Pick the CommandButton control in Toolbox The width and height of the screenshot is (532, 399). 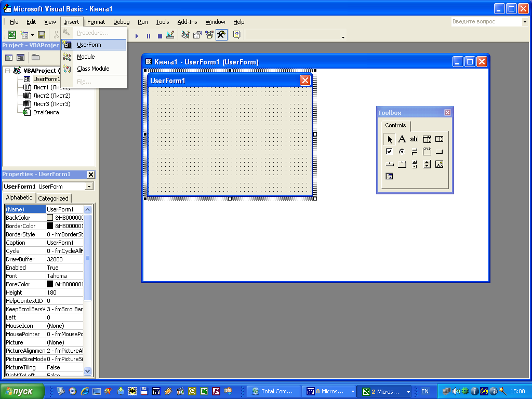coord(439,152)
